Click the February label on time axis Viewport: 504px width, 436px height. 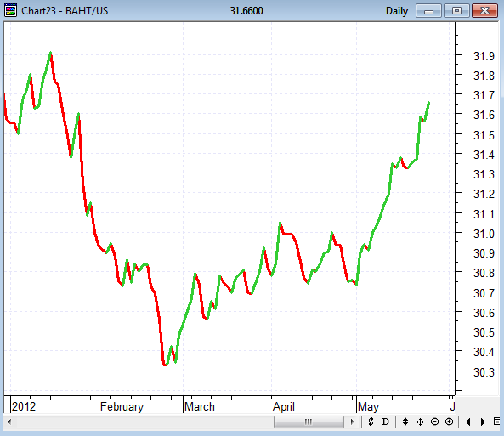[122, 407]
